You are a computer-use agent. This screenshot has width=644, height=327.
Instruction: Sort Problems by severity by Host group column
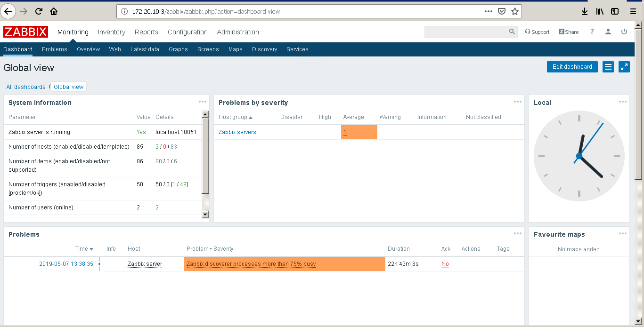click(x=236, y=117)
